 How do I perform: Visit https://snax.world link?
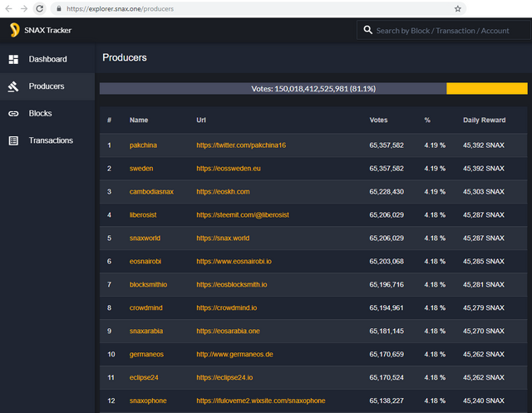[223, 238]
